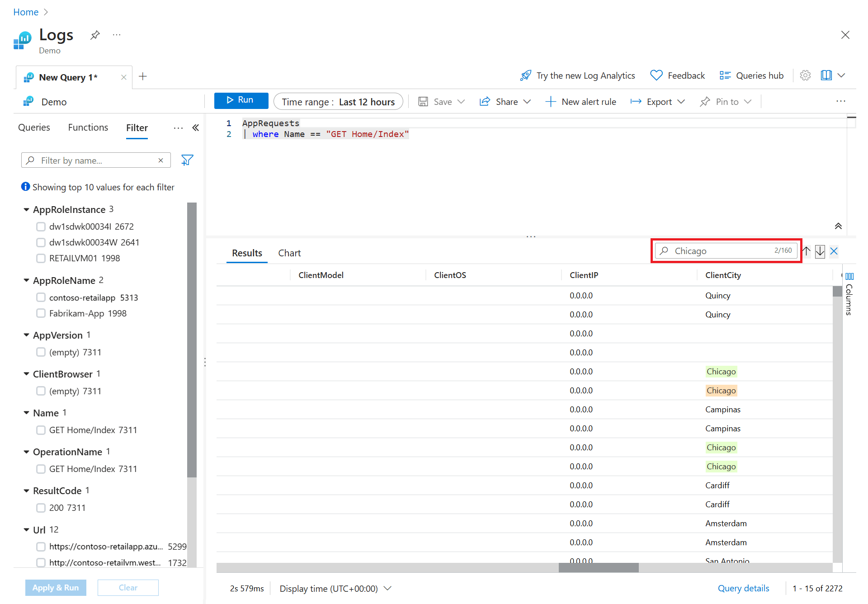Collapse the AppRoleInstance filter group
868x604 pixels.
click(26, 210)
